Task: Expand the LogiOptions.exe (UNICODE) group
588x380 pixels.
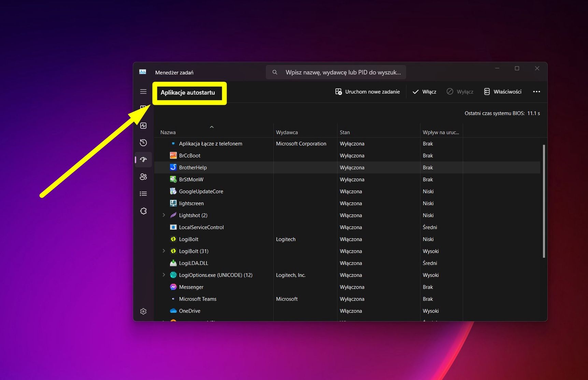Action: click(164, 275)
